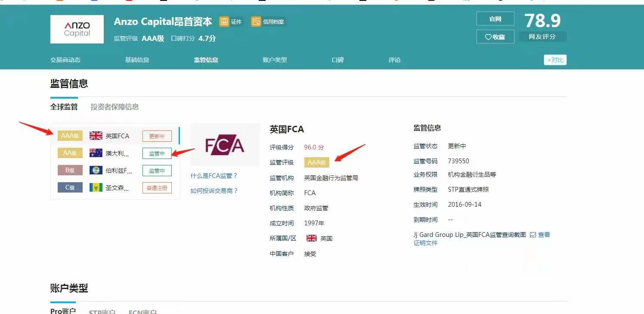The width and height of the screenshot is (644, 314).
Task: Click the 监管中 tag in the 澳大利 row
Action: tap(157, 153)
